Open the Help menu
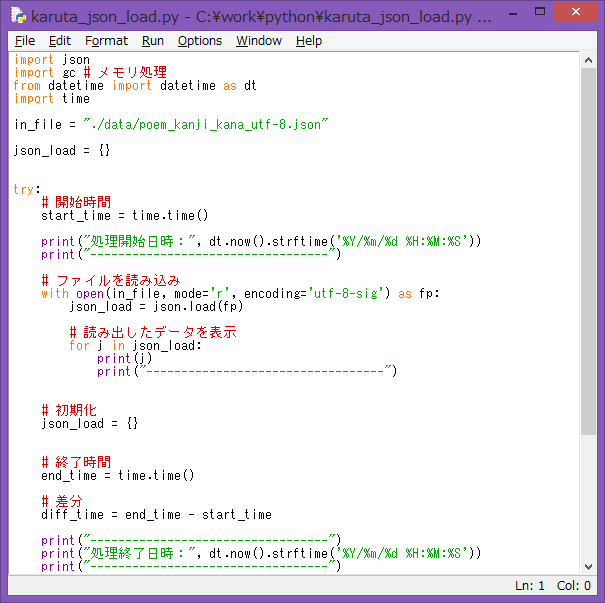Screen dimensions: 605x603 (x=309, y=41)
